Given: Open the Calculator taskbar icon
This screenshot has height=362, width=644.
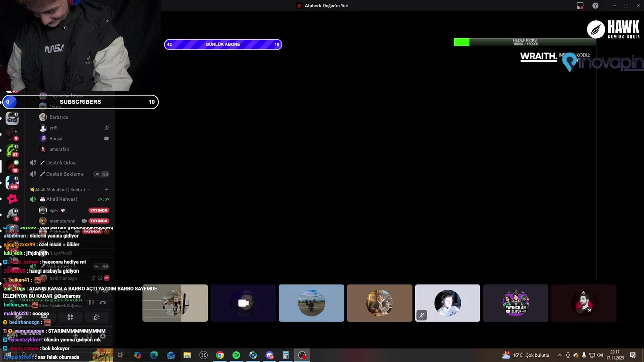Looking at the screenshot, I should tap(285, 355).
